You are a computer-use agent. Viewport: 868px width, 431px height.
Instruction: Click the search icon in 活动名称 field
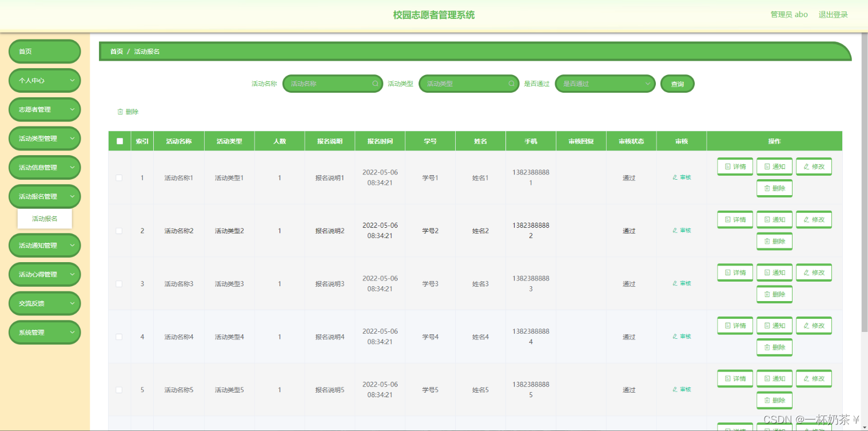click(376, 84)
